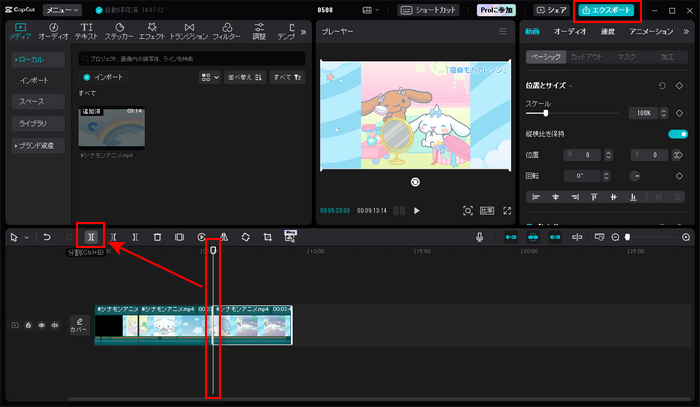Image resolution: width=700 pixels, height=407 pixels.
Task: Open the テキスト text panel
Action: coord(86,32)
